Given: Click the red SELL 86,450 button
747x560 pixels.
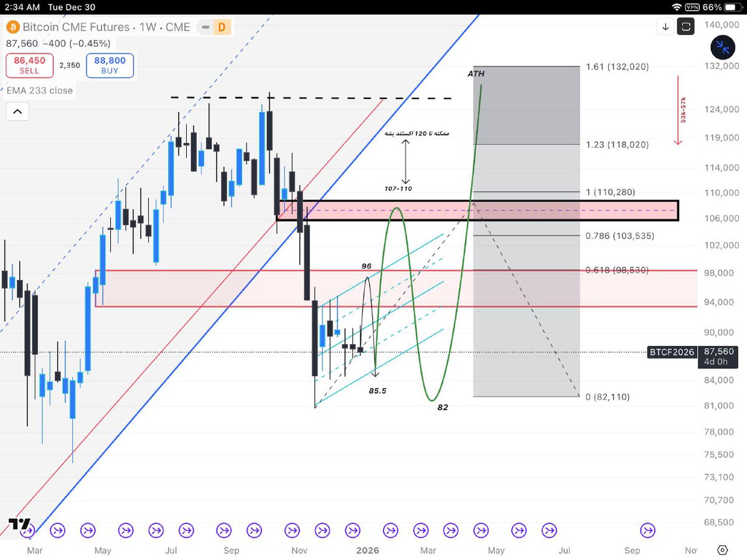Looking at the screenshot, I should 29,65.
